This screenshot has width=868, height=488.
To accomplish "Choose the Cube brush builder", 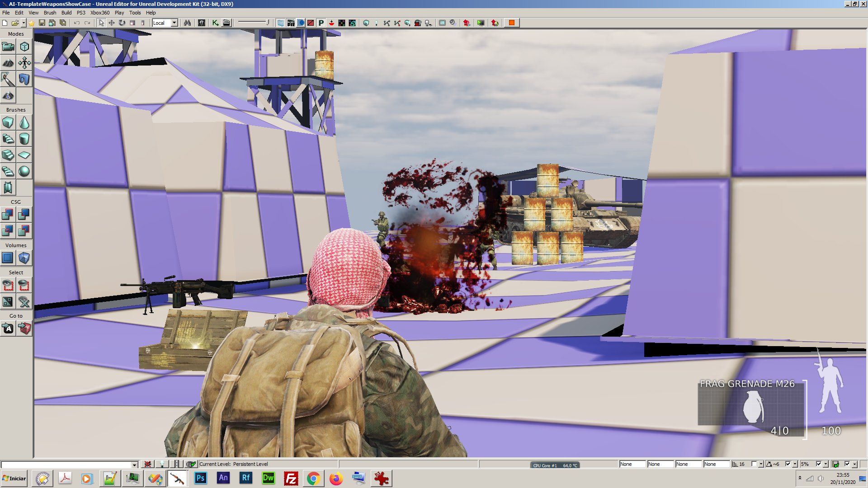I will (x=8, y=122).
